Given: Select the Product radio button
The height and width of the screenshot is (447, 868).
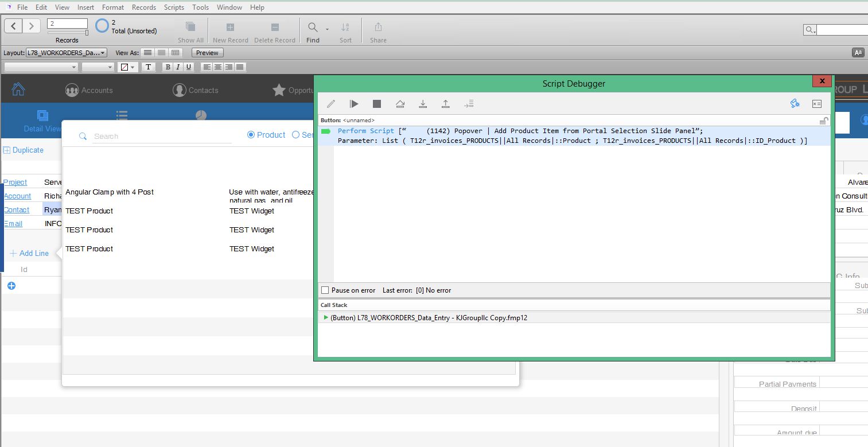Looking at the screenshot, I should [251, 135].
